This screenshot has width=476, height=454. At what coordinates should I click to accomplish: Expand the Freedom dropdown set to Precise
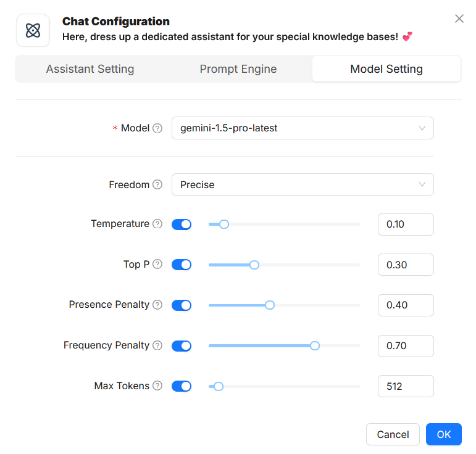pyautogui.click(x=303, y=184)
